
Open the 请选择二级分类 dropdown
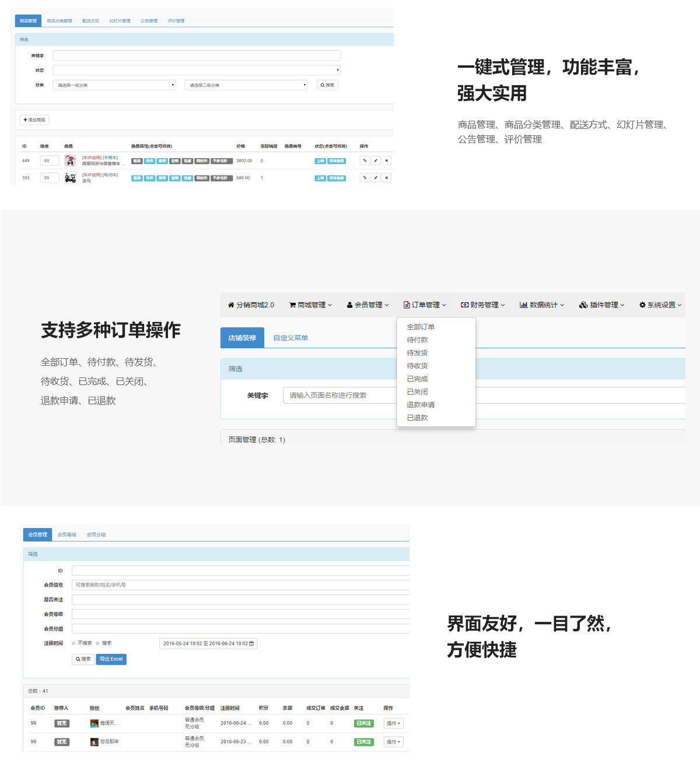pos(246,85)
